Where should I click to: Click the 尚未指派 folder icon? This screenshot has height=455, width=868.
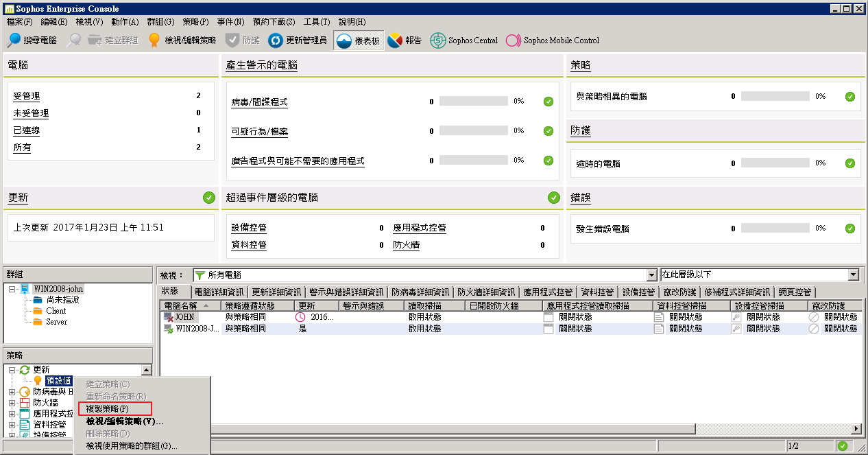[38, 300]
